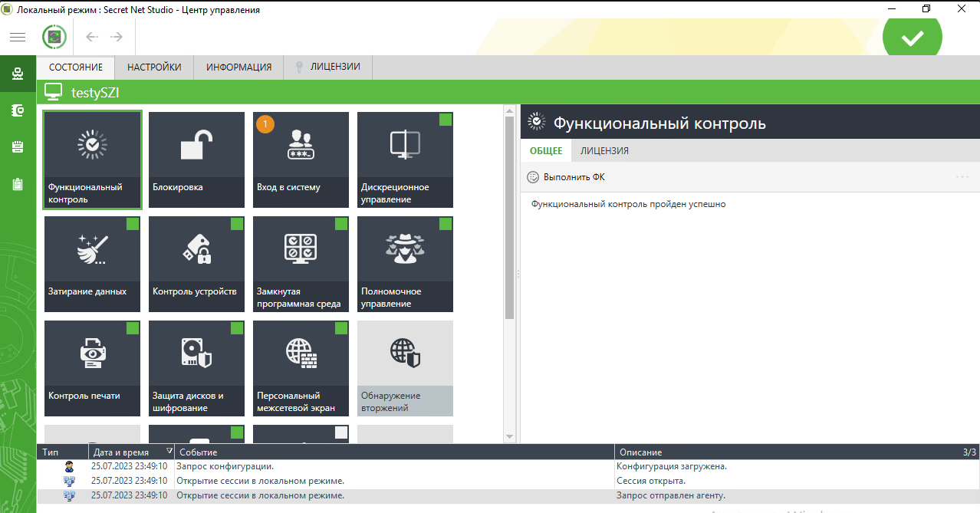This screenshot has height=513, width=980.
Task: Select the Персональный межсетевой экран tile
Action: click(301, 369)
